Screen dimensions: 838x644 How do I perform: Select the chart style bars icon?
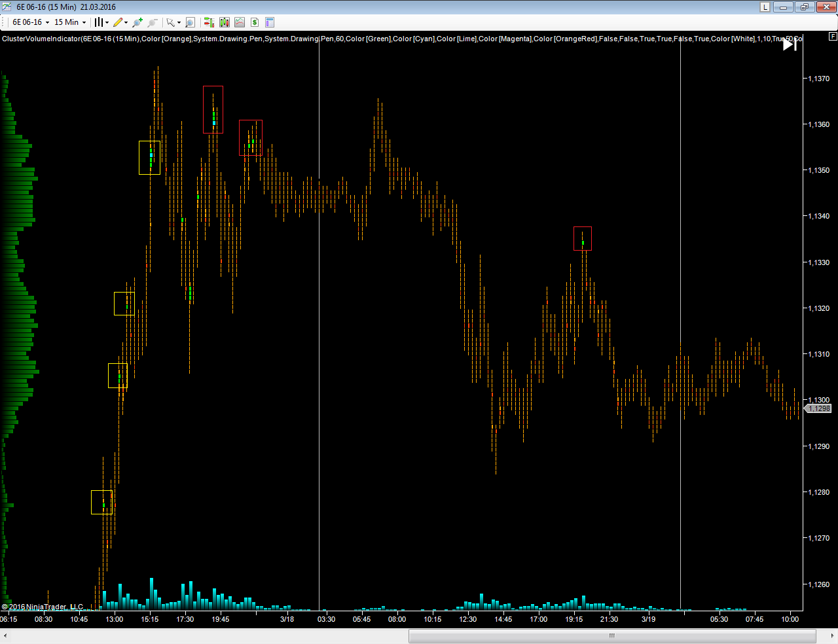[x=98, y=22]
